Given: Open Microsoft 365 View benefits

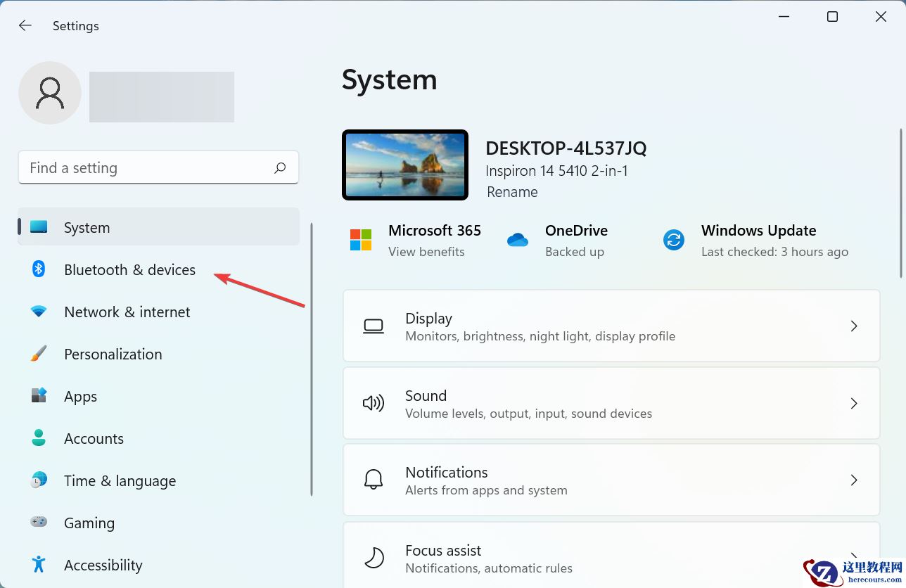Looking at the screenshot, I should 426,251.
